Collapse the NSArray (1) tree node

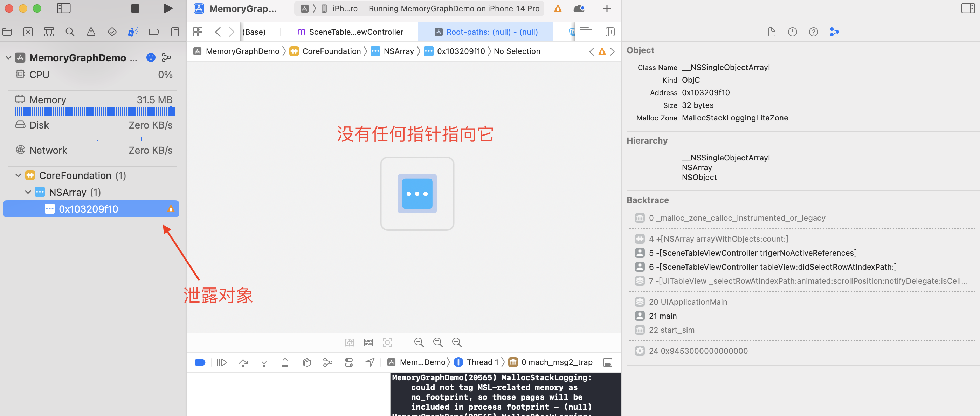pyautogui.click(x=28, y=192)
